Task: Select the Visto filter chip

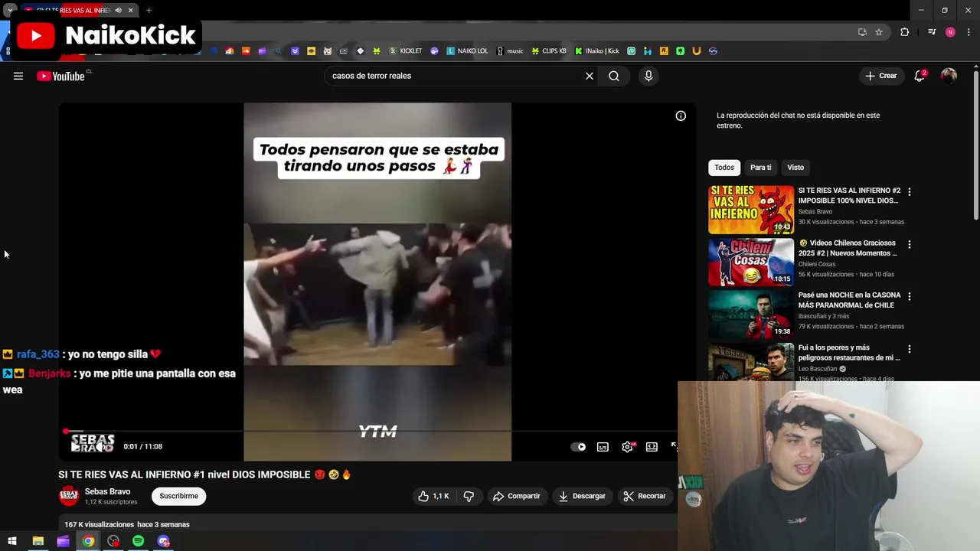Action: (x=795, y=168)
